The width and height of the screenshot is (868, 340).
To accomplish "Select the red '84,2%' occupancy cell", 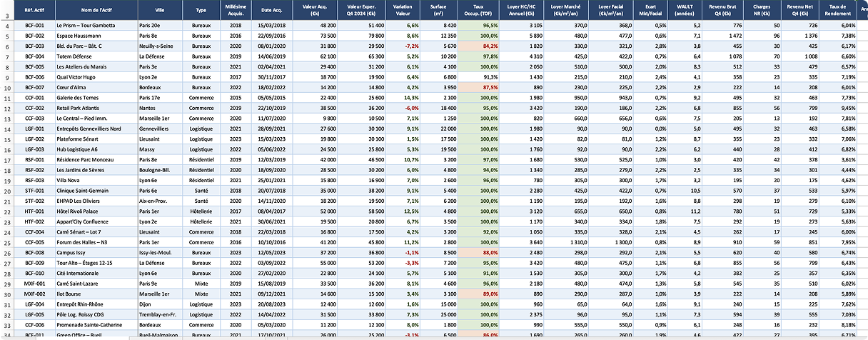I will [478, 46].
